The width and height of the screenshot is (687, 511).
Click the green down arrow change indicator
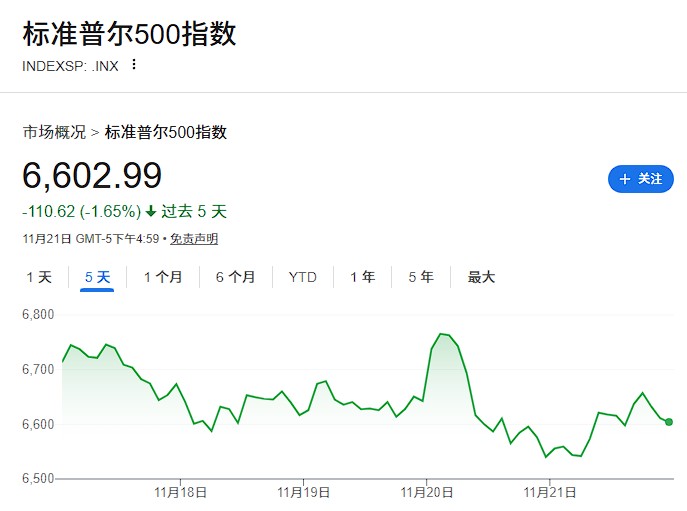[151, 212]
